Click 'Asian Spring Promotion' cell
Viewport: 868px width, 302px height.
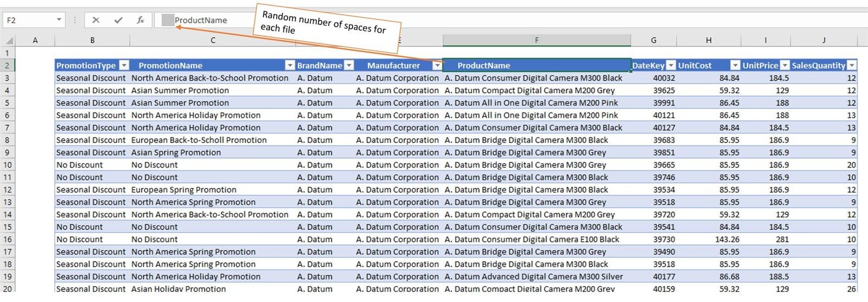[x=176, y=153]
